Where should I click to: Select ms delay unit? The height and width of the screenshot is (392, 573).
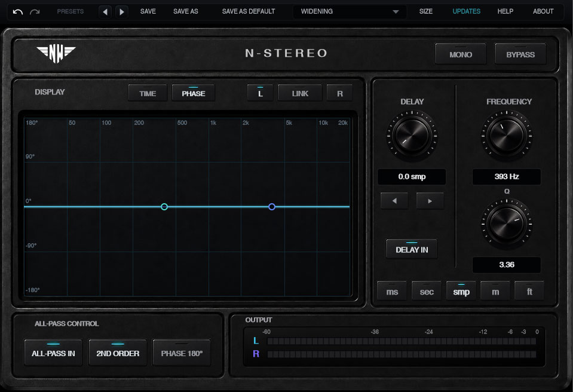(392, 291)
